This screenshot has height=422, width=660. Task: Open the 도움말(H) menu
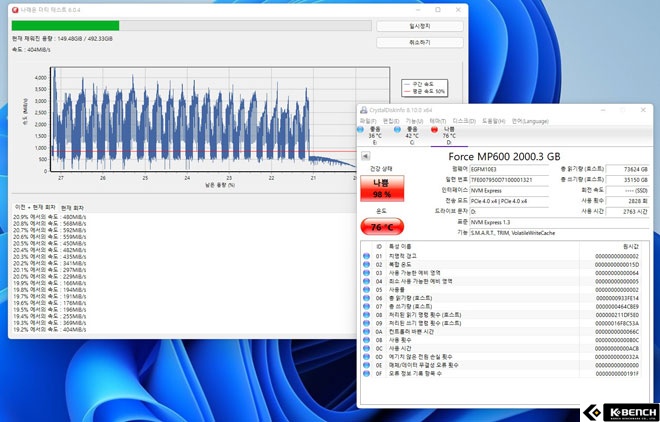tap(493, 121)
